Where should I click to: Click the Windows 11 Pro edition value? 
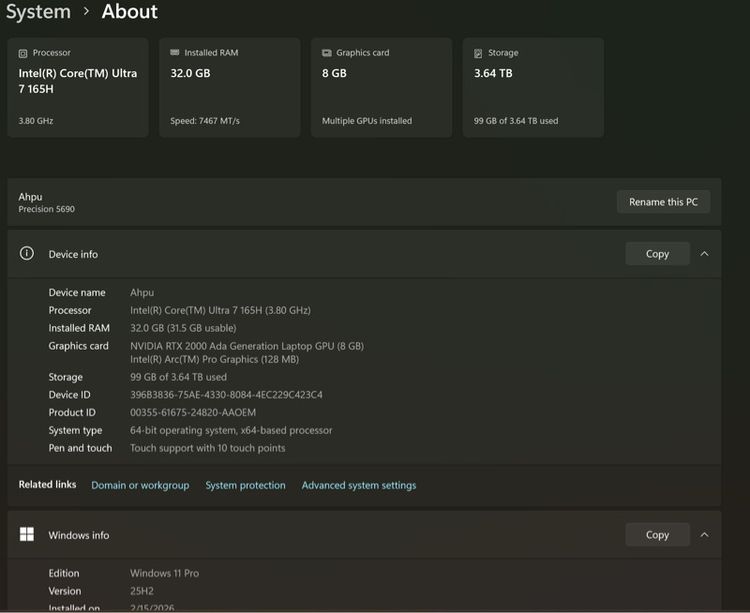click(x=165, y=573)
